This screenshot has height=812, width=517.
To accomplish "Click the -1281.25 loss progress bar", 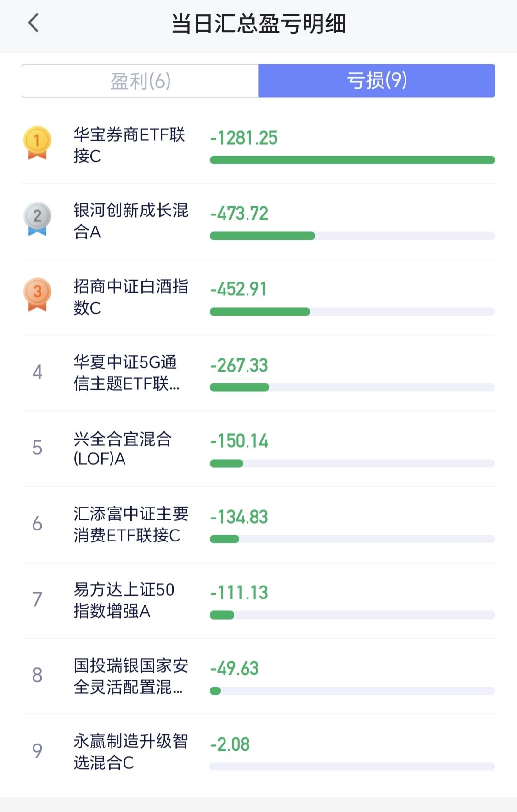I will [352, 160].
